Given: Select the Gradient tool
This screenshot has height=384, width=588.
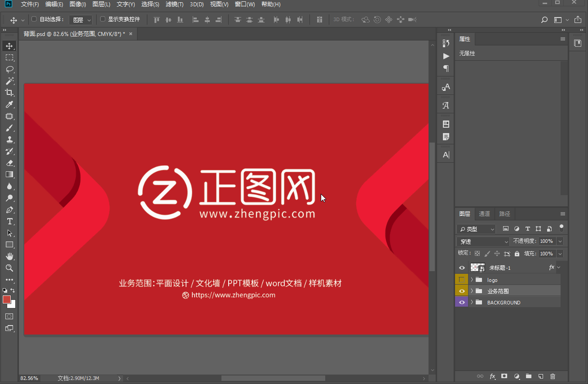Looking at the screenshot, I should click(x=9, y=174).
